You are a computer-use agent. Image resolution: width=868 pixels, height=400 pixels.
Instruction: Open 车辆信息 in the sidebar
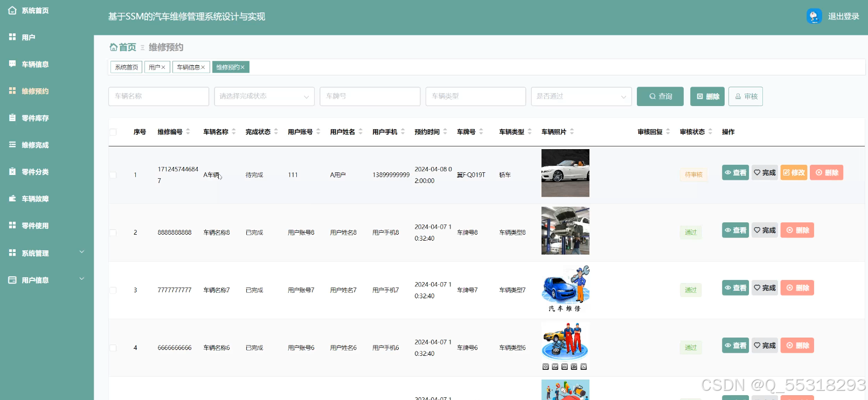click(x=35, y=65)
